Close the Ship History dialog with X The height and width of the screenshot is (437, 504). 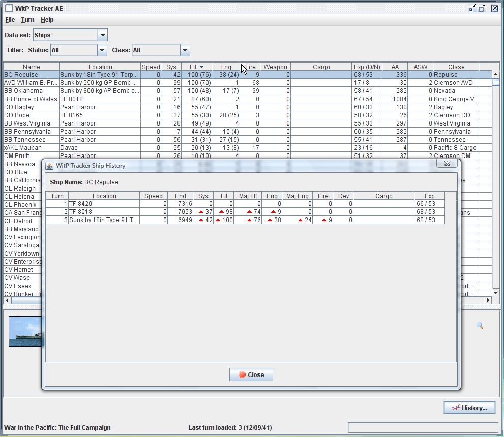[447, 164]
